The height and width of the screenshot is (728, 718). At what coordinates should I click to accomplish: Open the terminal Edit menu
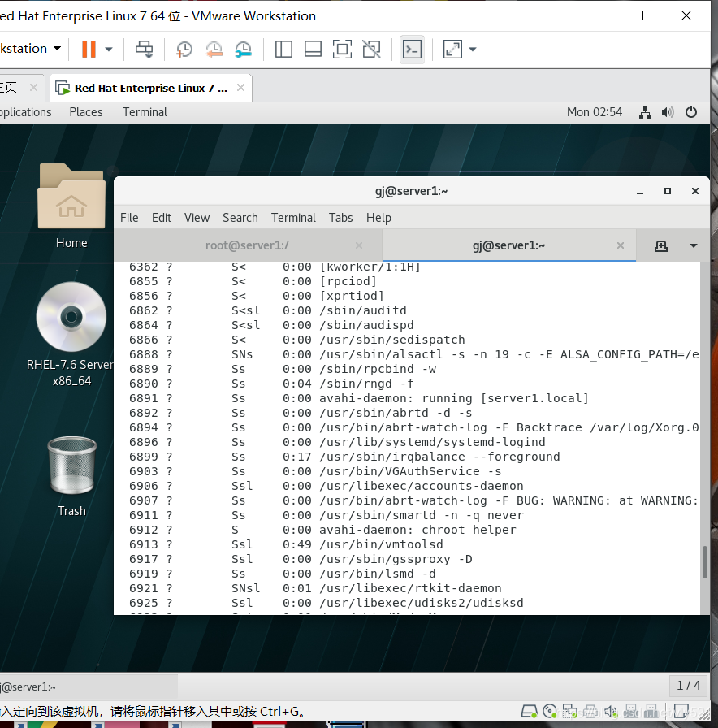[162, 218]
